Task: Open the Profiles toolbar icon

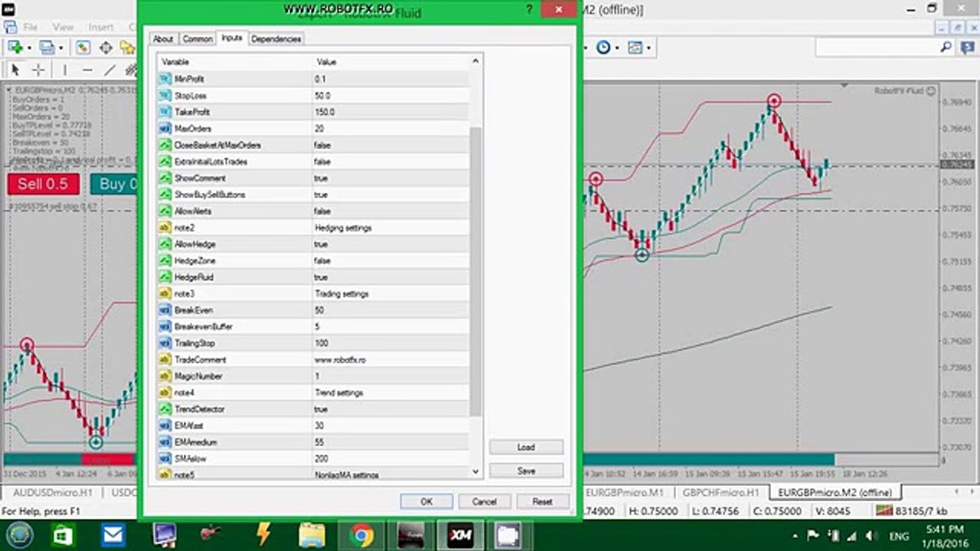Action: pyautogui.click(x=47, y=47)
